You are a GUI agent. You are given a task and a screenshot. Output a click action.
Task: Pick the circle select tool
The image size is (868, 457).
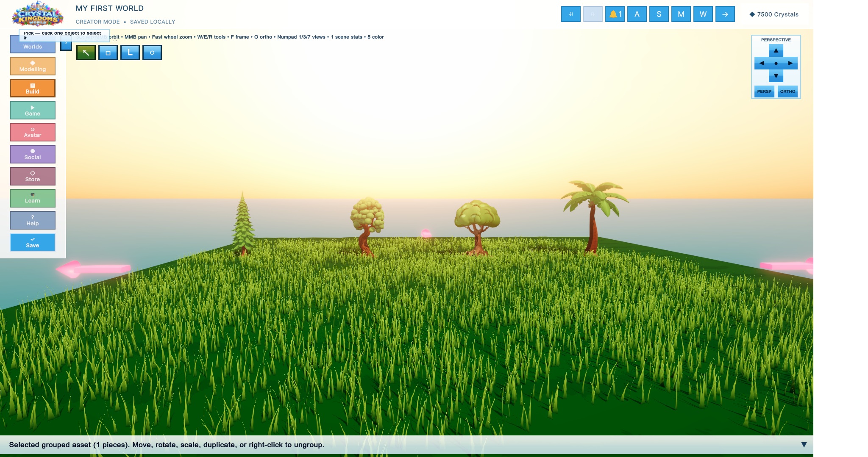(152, 53)
